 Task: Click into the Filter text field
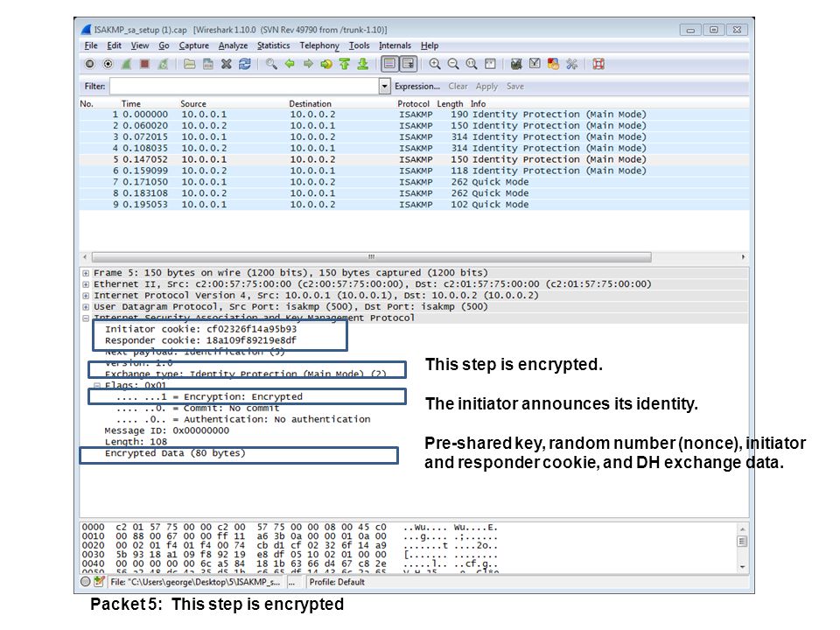coord(244,87)
